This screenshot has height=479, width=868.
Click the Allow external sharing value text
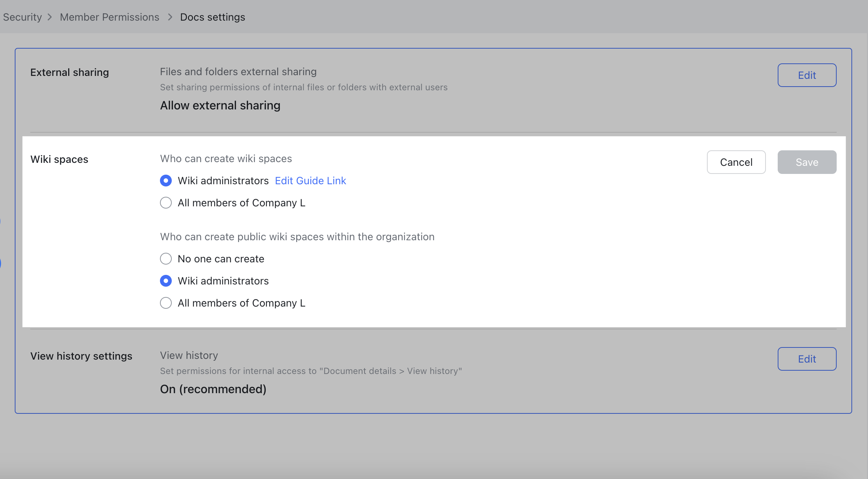point(220,105)
